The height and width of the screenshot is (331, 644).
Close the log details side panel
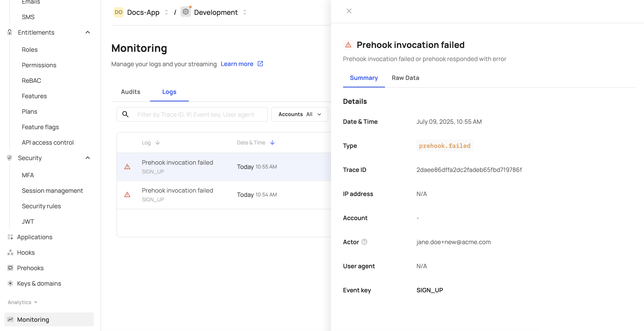pyautogui.click(x=349, y=11)
